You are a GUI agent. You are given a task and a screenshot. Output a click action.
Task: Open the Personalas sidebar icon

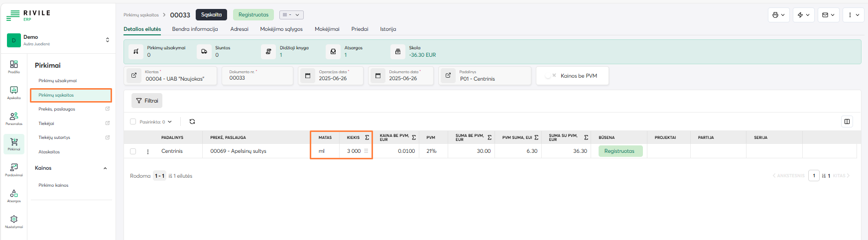point(14,118)
